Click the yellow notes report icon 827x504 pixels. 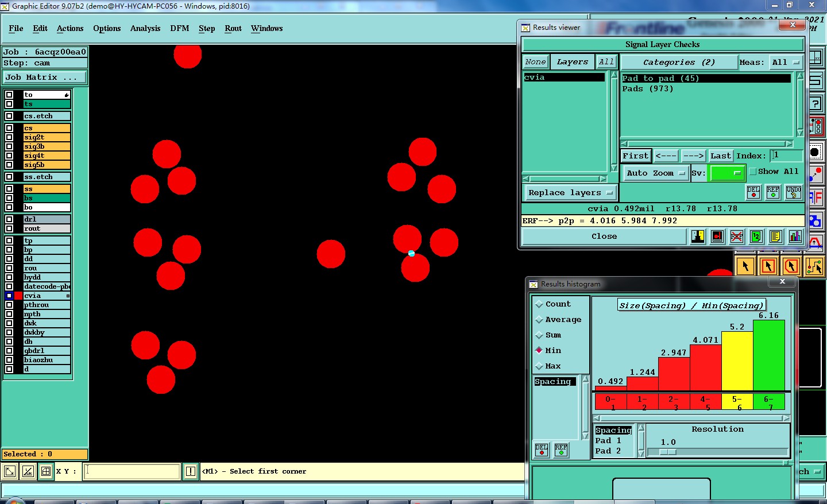(x=775, y=236)
